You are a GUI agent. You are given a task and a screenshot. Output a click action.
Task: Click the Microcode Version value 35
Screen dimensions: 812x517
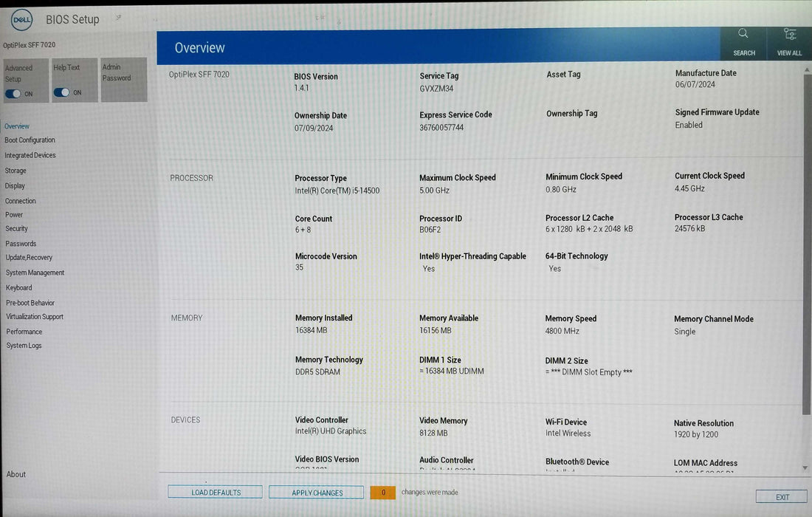click(x=299, y=267)
